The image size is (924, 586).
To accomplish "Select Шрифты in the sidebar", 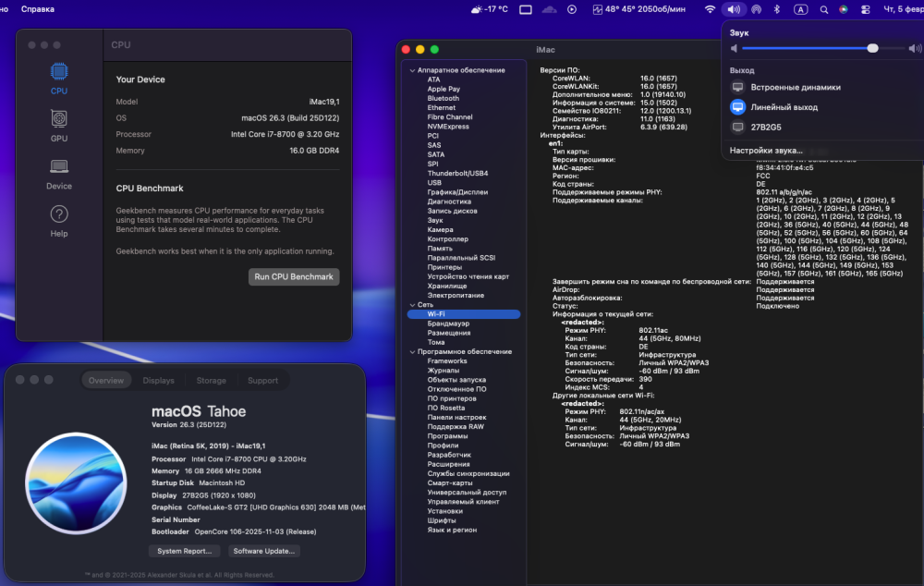I will point(442,520).
